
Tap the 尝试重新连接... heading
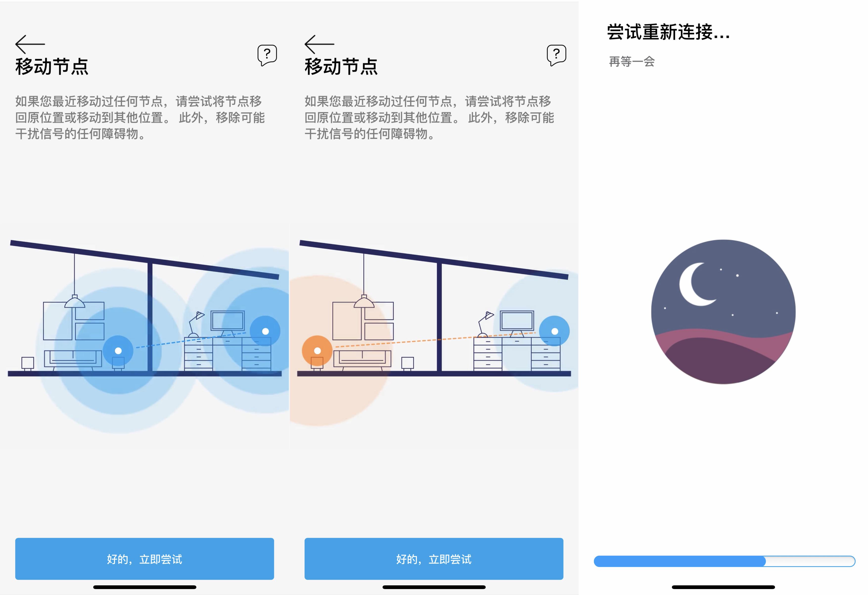[x=668, y=32]
